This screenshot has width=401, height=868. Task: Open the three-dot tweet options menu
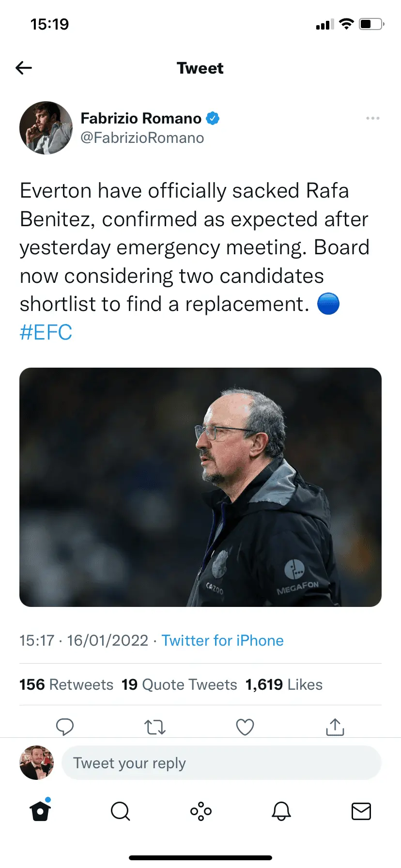click(372, 118)
